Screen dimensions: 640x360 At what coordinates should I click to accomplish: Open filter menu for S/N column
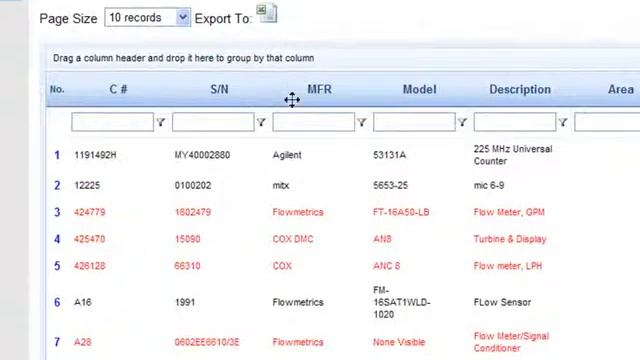(261, 122)
